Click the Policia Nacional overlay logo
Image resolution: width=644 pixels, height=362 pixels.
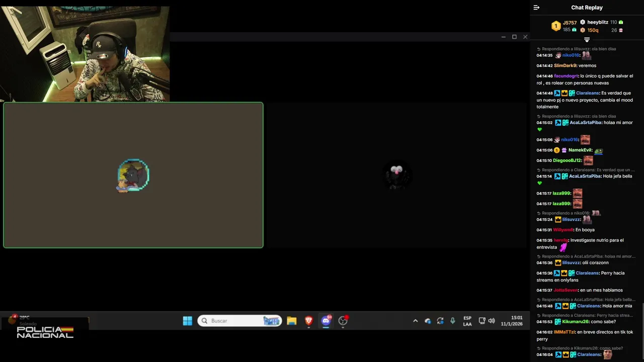click(x=45, y=332)
